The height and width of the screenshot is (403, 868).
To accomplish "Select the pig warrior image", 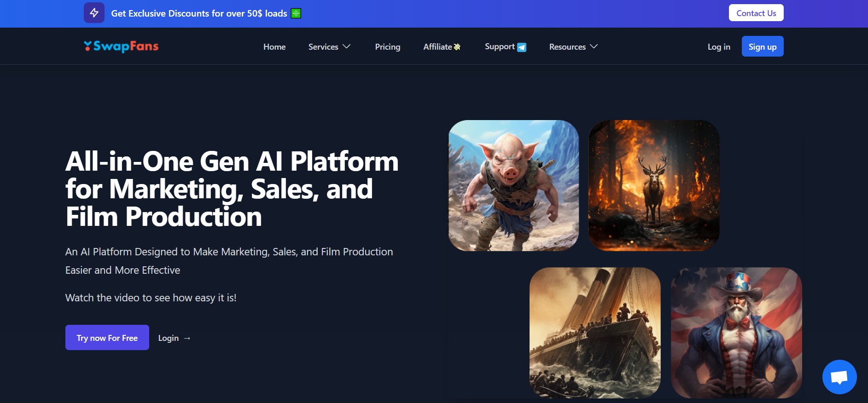I will 513,185.
